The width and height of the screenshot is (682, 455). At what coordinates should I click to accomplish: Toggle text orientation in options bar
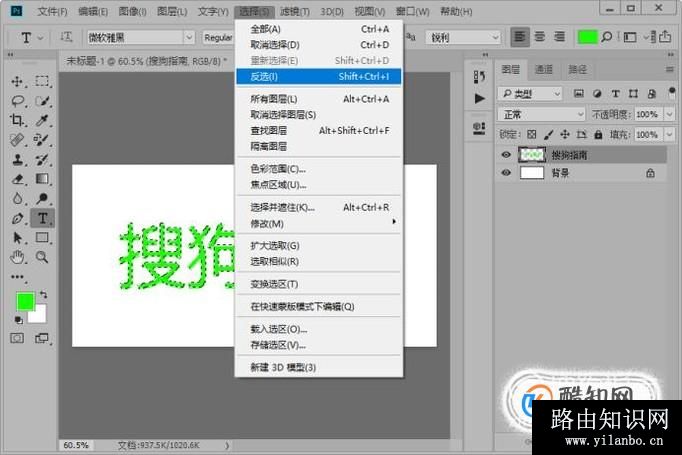[x=66, y=37]
